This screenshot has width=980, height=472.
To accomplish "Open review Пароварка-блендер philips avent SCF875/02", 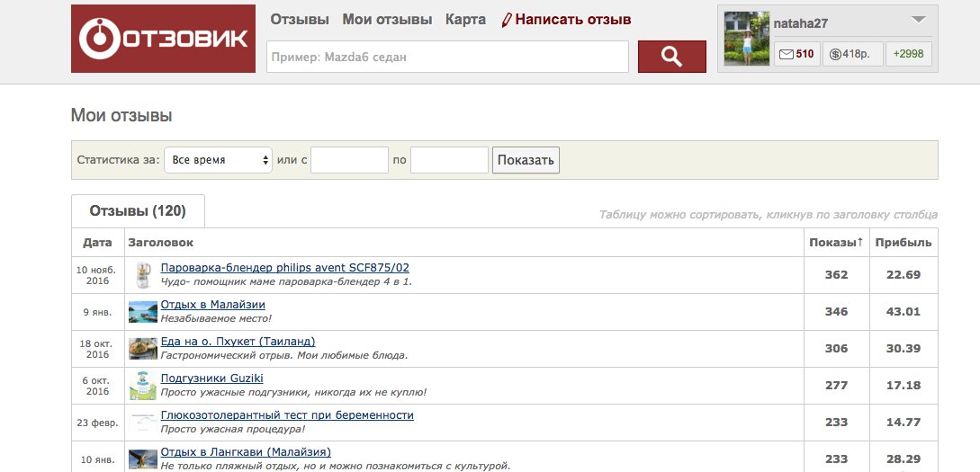I will click(285, 268).
